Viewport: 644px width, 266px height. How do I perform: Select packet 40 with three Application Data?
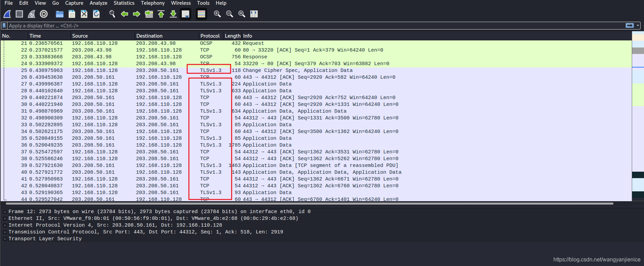(316, 172)
